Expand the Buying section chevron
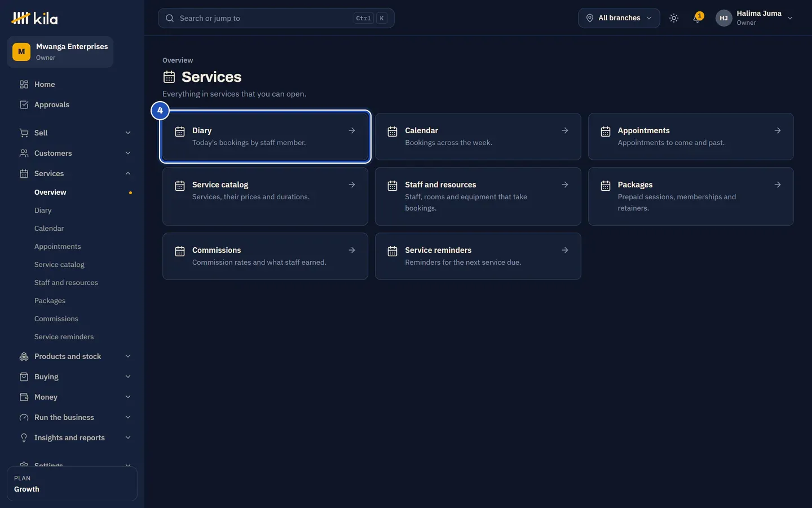Image resolution: width=812 pixels, height=508 pixels. (x=128, y=376)
